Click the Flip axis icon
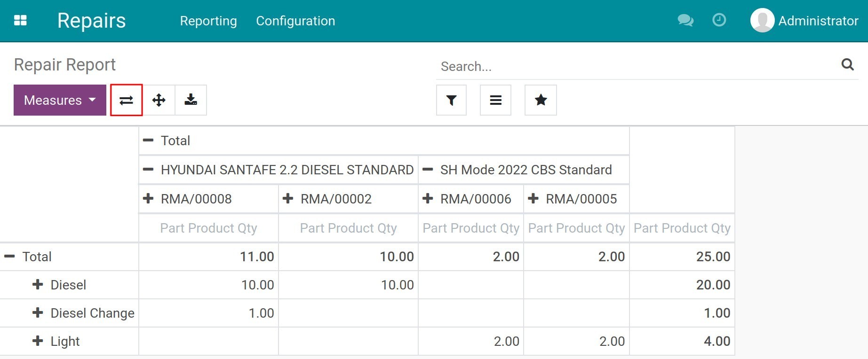The width and height of the screenshot is (868, 359). click(x=126, y=100)
